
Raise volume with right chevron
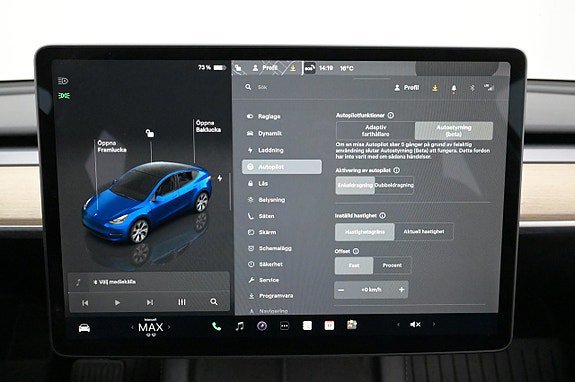pyautogui.click(x=434, y=324)
